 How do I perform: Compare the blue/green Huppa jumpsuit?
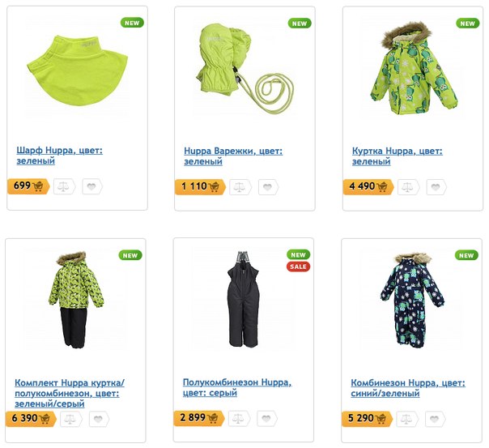click(x=407, y=419)
